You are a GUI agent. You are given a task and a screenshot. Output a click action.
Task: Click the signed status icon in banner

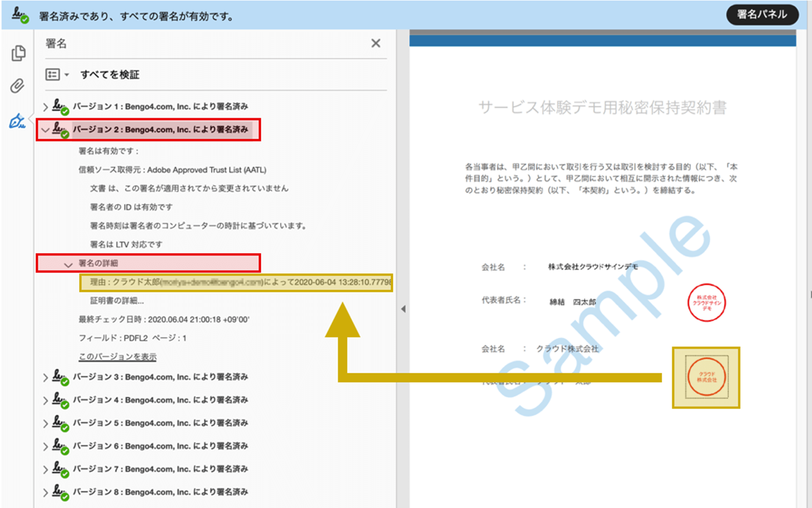click(x=20, y=15)
